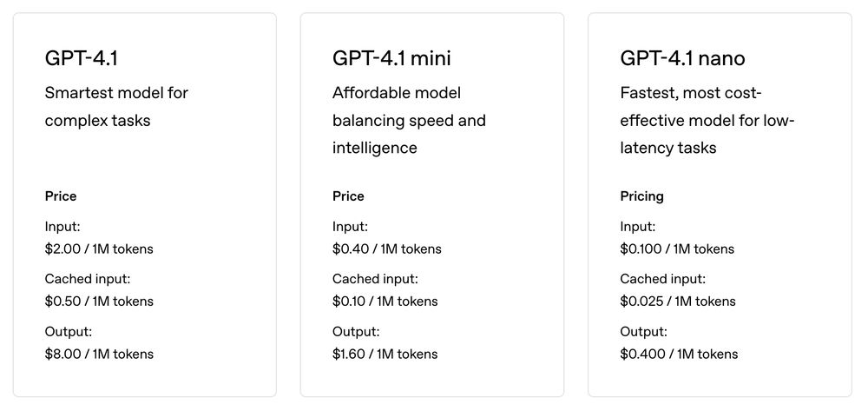
Task: Select 'Output:' label in GPT-4.1 mini card
Action: (356, 332)
